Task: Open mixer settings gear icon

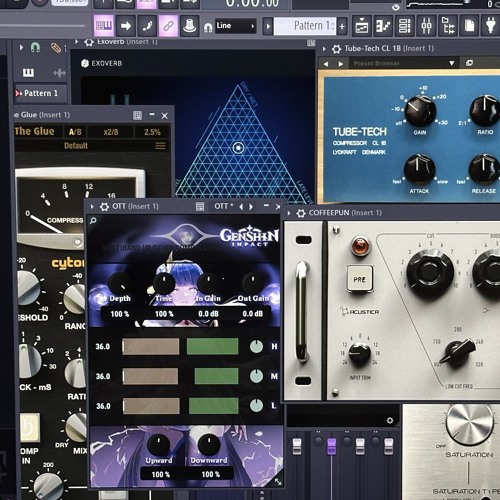Action: click(x=390, y=420)
